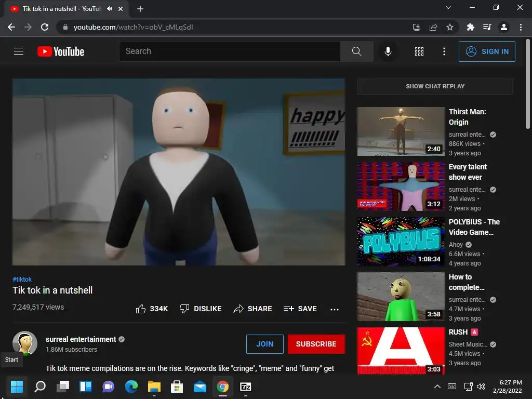Open Task View on taskbar
The width and height of the screenshot is (532, 399).
[63, 387]
